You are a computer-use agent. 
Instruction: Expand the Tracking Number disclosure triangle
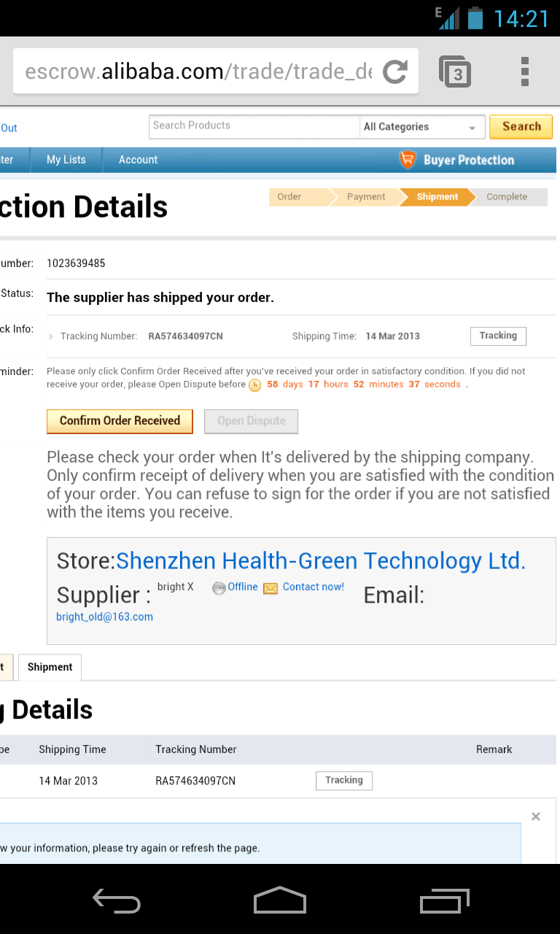(x=51, y=336)
